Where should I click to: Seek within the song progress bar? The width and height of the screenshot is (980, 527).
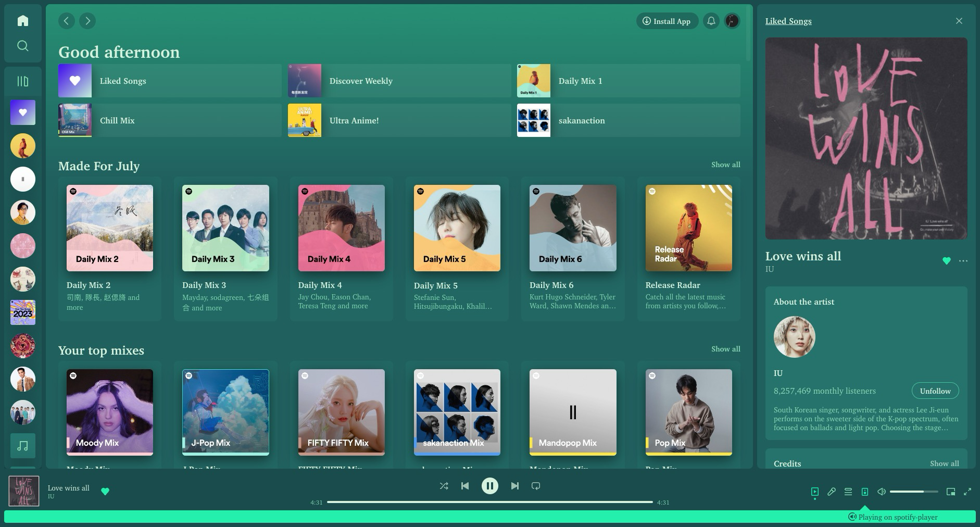tap(490, 502)
